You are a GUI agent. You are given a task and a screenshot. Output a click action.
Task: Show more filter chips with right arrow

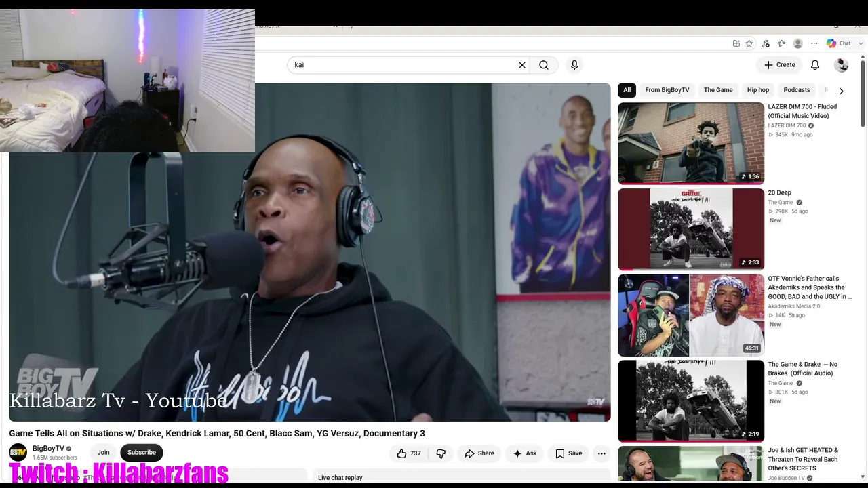(842, 91)
